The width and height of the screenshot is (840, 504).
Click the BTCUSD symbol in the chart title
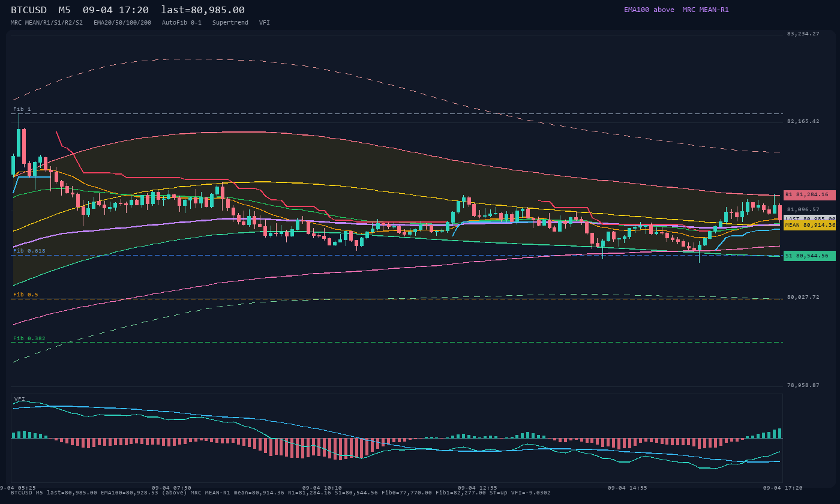pyautogui.click(x=29, y=10)
